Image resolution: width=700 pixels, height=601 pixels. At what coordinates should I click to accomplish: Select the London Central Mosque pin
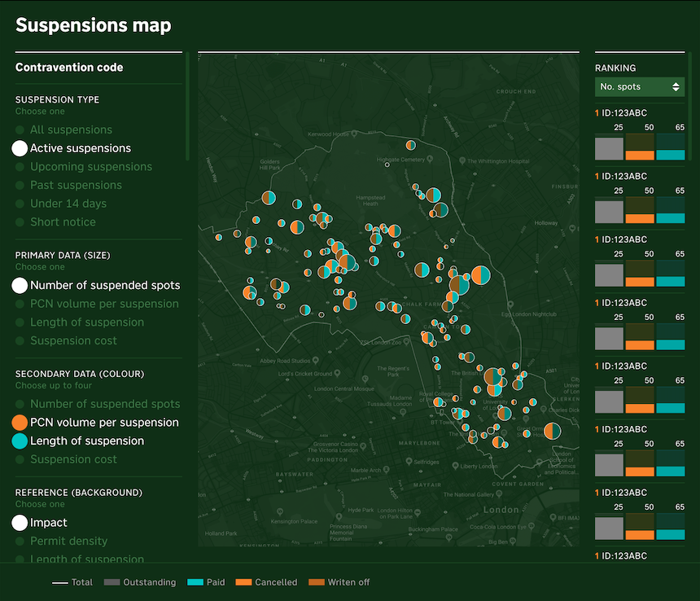coord(365,379)
